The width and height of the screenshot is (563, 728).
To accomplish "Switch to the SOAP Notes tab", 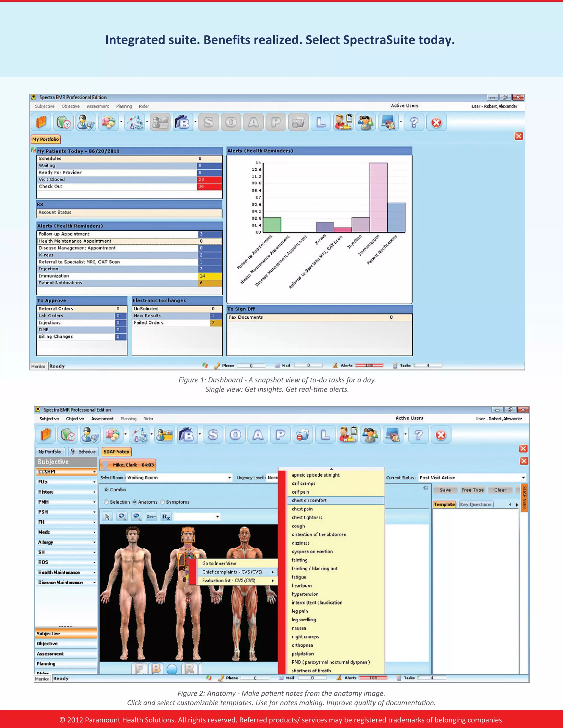I will (x=116, y=452).
